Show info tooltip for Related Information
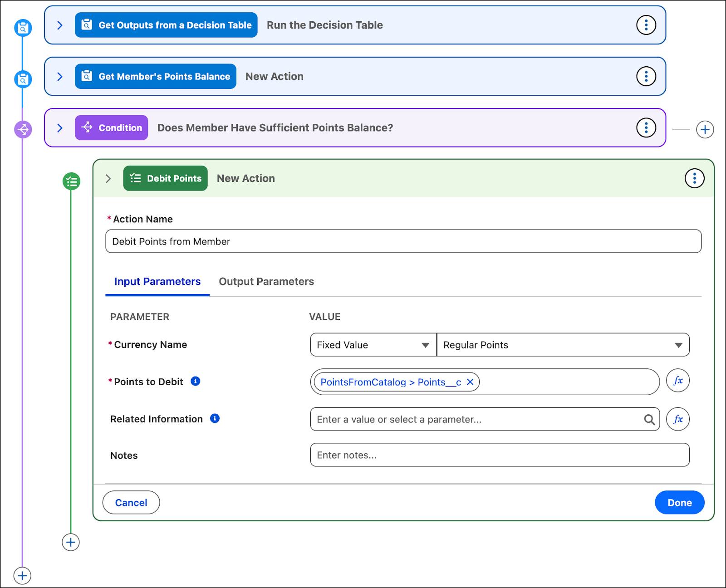The height and width of the screenshot is (588, 726). pos(215,418)
